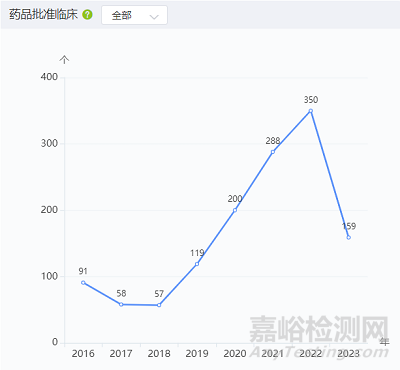Click the 2018 data point marker

pyautogui.click(x=159, y=305)
